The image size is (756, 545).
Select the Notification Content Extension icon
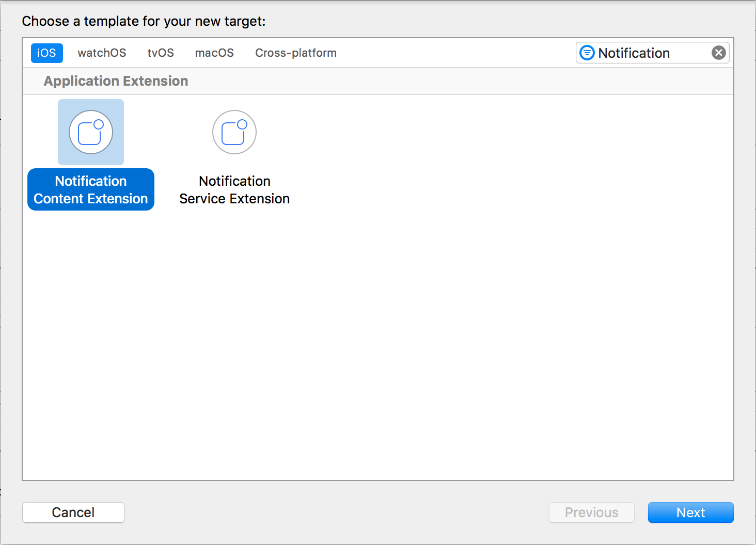coord(91,132)
